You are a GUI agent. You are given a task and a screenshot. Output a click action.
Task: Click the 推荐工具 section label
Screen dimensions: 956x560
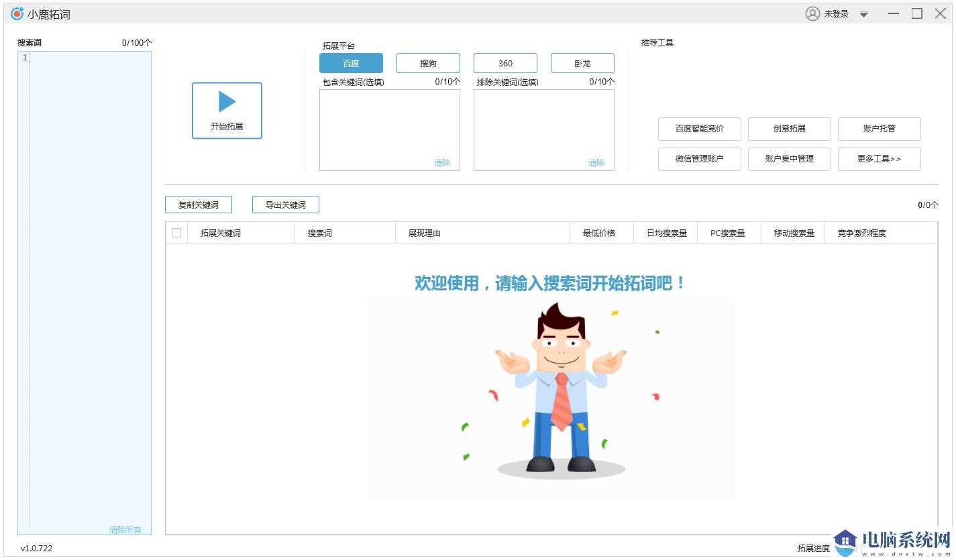pos(657,43)
